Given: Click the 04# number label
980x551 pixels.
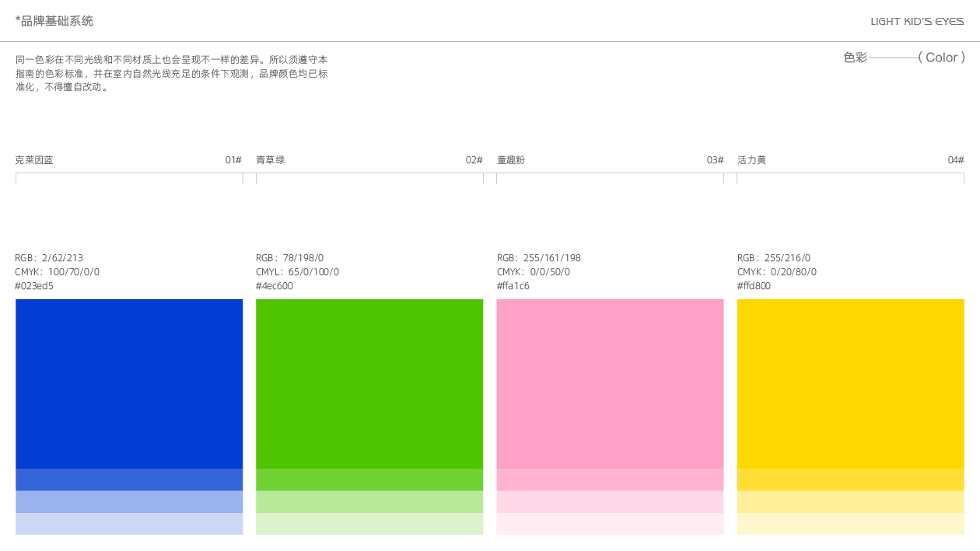Looking at the screenshot, I should coord(955,160).
